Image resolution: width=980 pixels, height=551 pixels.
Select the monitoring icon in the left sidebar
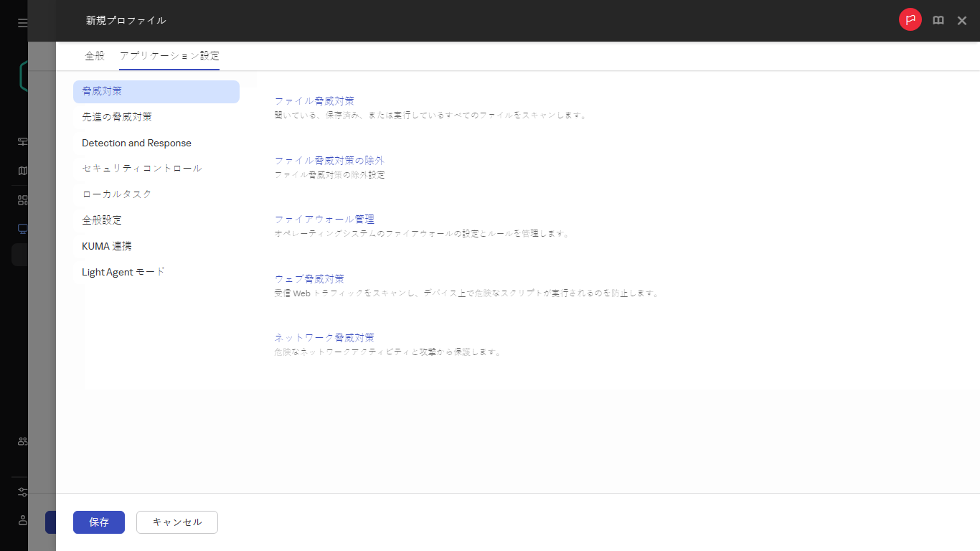22,141
